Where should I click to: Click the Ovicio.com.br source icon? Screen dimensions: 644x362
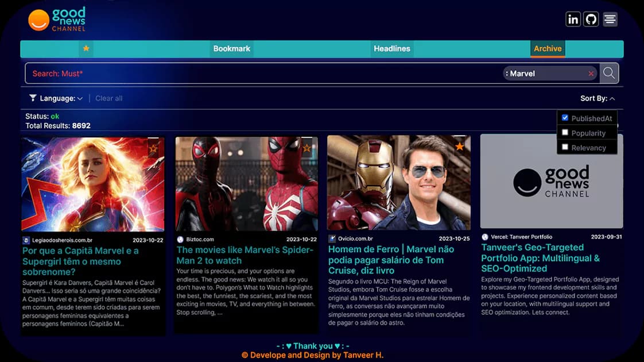[332, 238]
